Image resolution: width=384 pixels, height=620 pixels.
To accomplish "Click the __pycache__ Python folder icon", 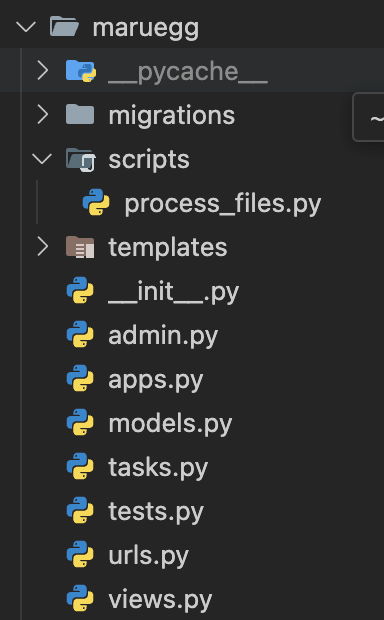I will tap(81, 71).
